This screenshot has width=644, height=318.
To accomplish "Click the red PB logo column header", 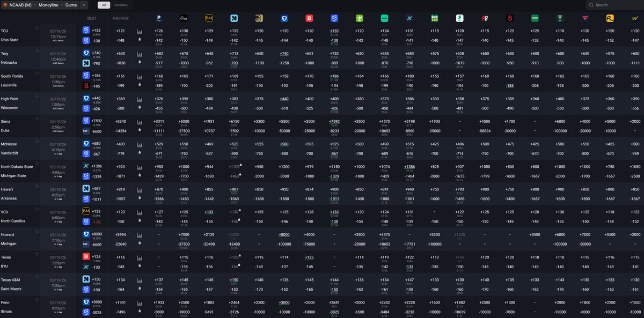I will [x=485, y=18].
